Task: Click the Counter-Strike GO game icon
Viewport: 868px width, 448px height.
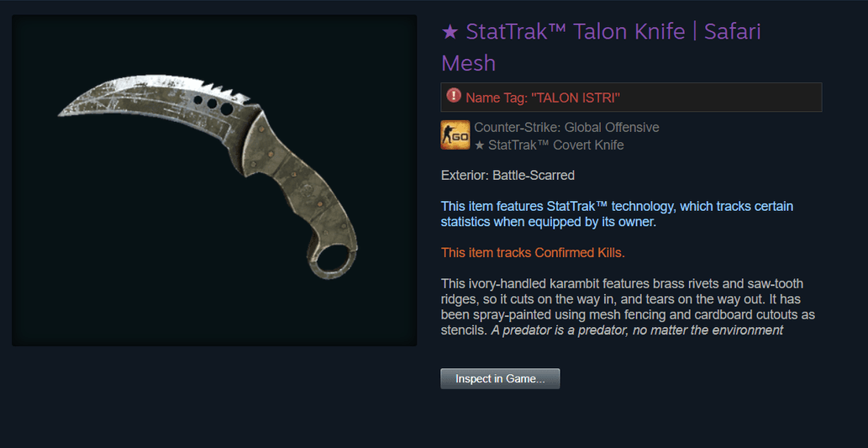Action: click(455, 135)
